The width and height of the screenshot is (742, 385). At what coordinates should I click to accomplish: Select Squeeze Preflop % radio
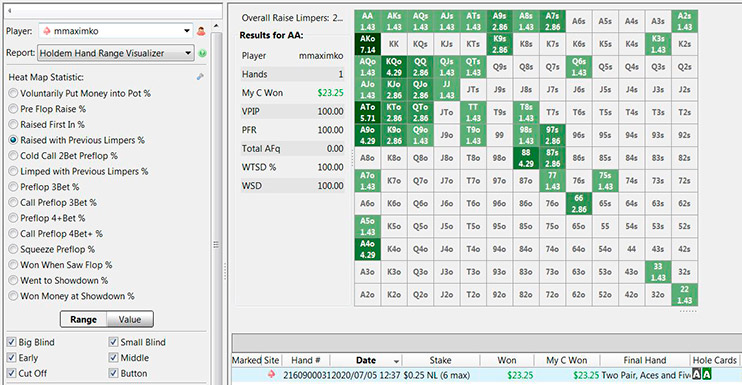click(13, 250)
